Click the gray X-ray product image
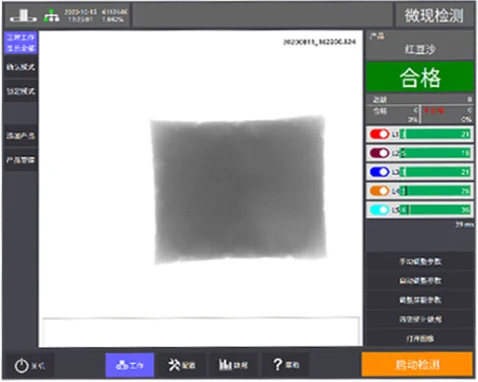Screen dimensions: 478x382 [x=238, y=189]
